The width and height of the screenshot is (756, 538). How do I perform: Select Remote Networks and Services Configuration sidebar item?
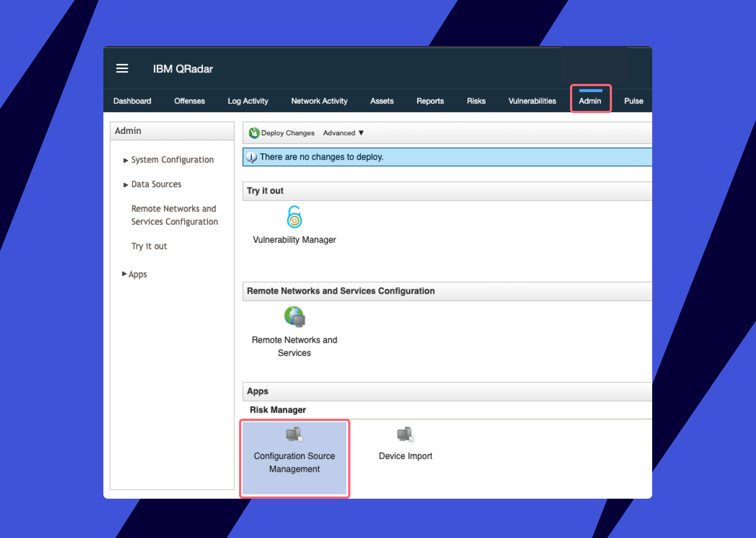(174, 215)
